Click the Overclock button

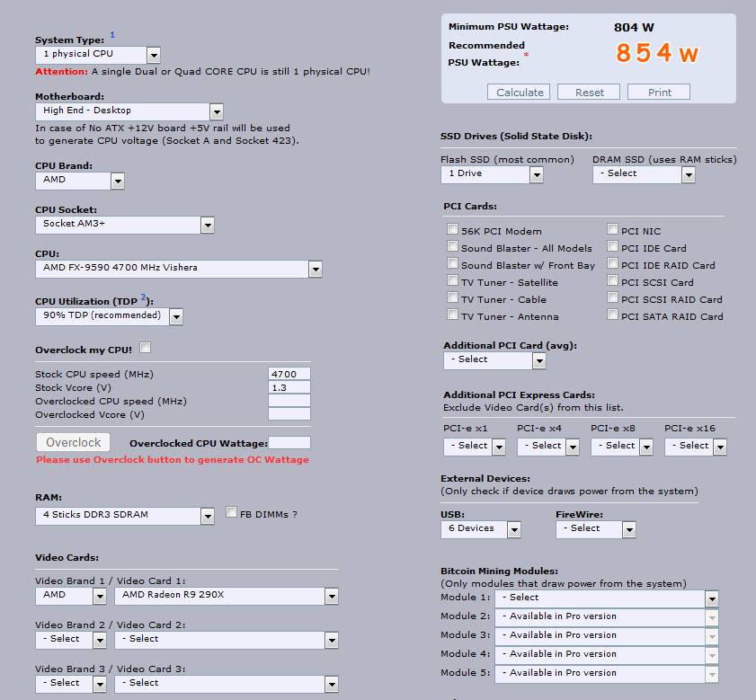coord(74,443)
